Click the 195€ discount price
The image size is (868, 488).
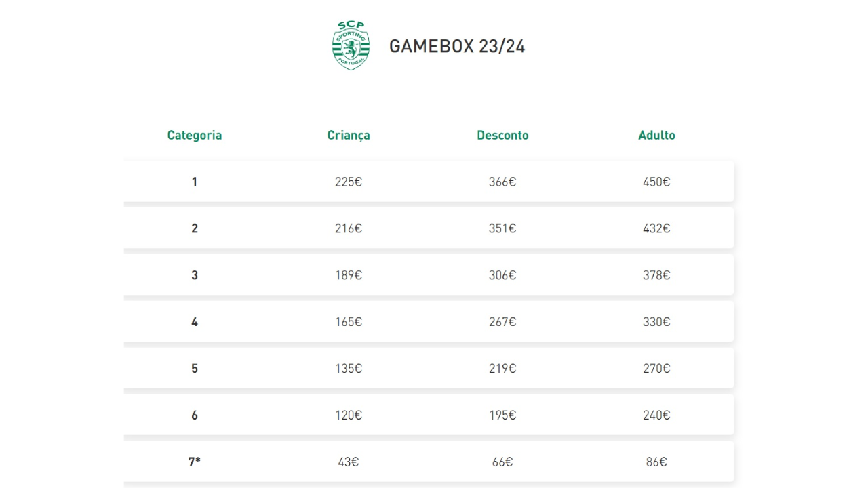[x=502, y=415]
